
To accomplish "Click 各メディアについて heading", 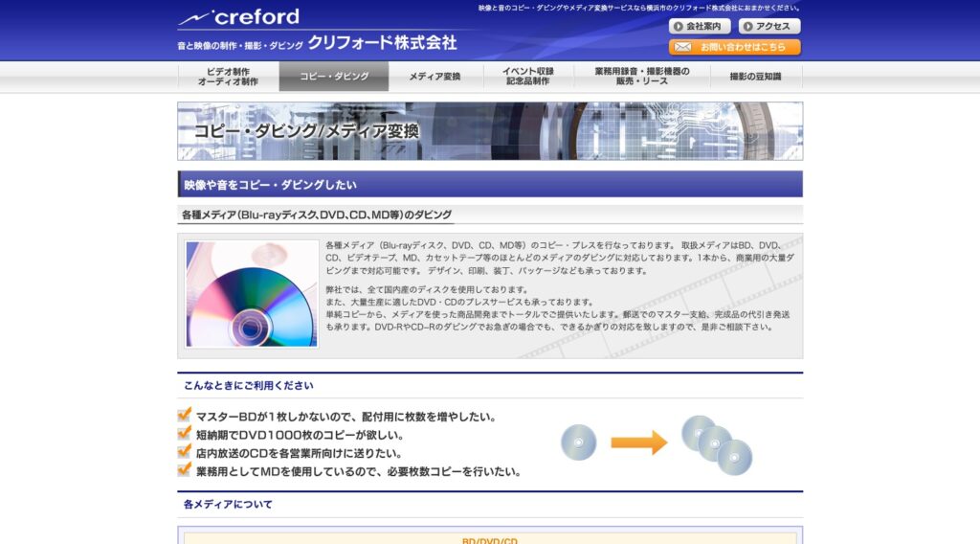I will tap(228, 504).
